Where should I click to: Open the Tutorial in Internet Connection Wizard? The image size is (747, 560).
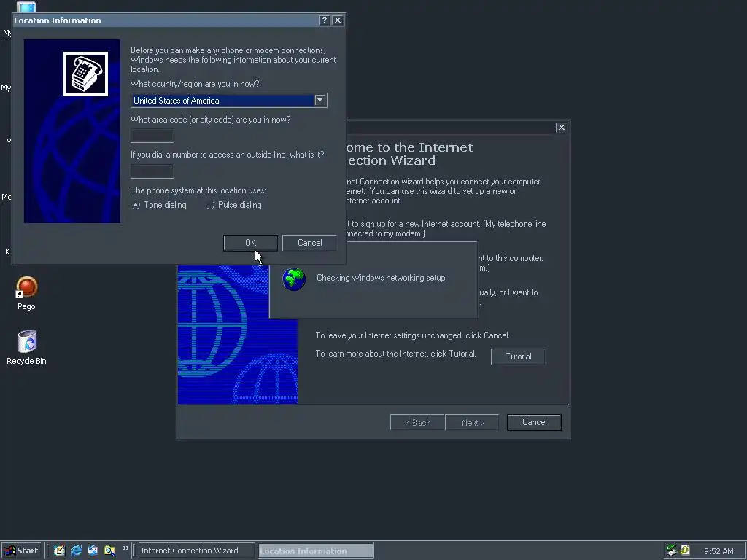tap(518, 357)
